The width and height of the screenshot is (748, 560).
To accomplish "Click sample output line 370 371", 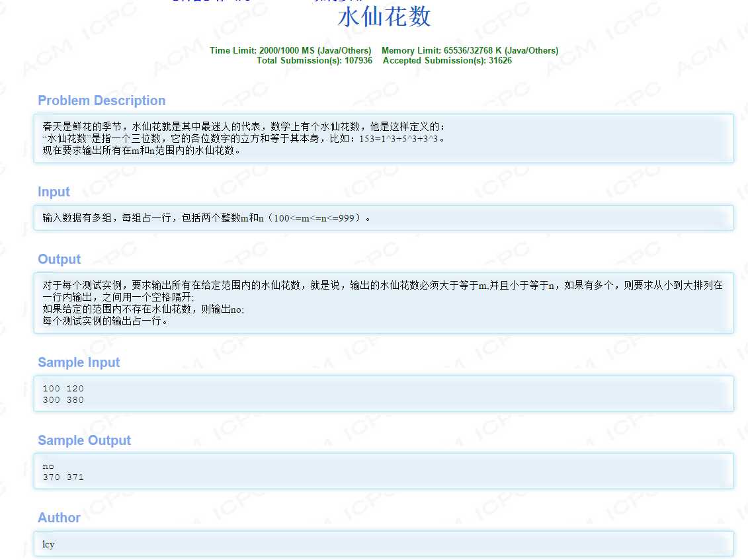I will point(63,477).
